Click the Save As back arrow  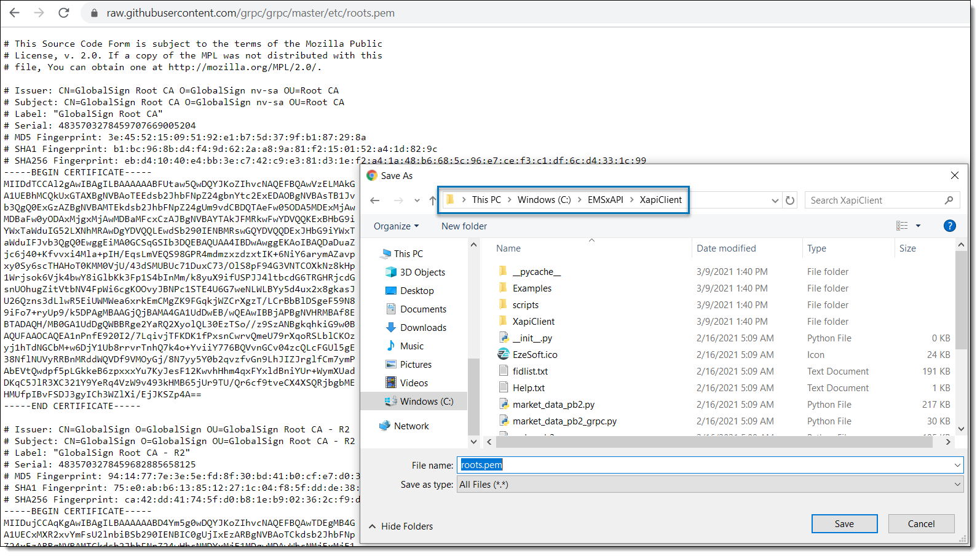coord(375,201)
